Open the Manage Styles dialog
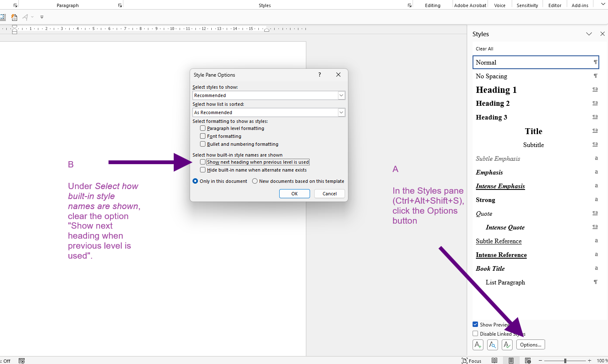Screen dimensions: 608x364 point(507,345)
